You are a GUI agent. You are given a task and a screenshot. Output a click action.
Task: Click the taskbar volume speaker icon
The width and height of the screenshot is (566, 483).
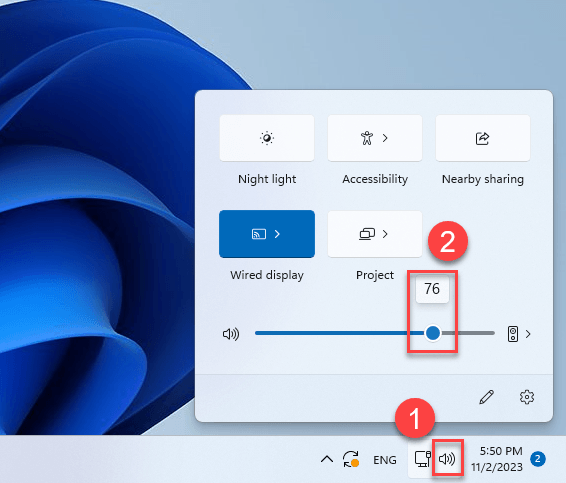pos(447,459)
